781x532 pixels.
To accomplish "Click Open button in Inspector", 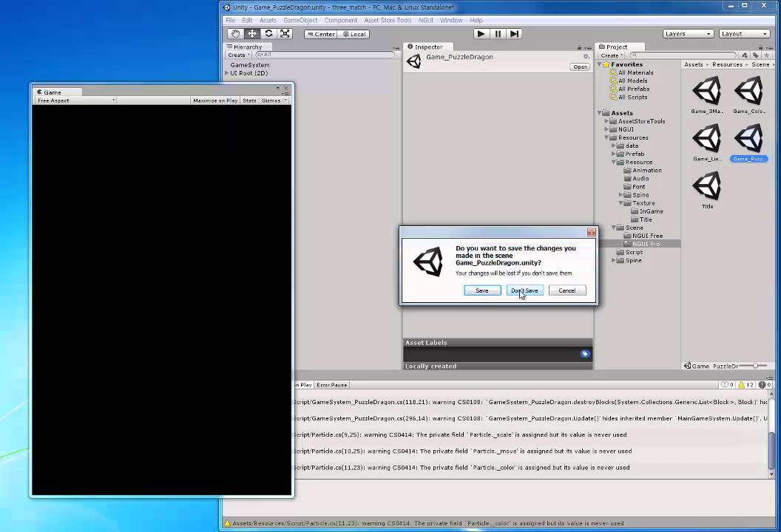I will 580,66.
